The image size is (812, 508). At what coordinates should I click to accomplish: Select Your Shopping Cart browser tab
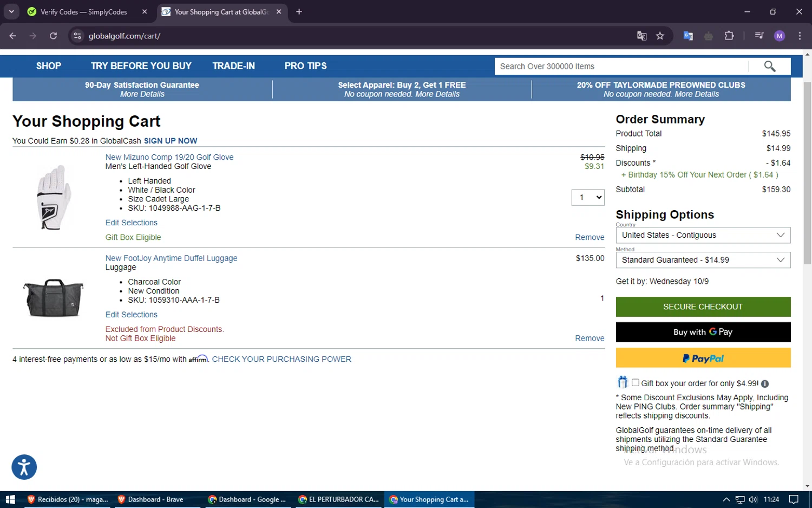coord(222,12)
